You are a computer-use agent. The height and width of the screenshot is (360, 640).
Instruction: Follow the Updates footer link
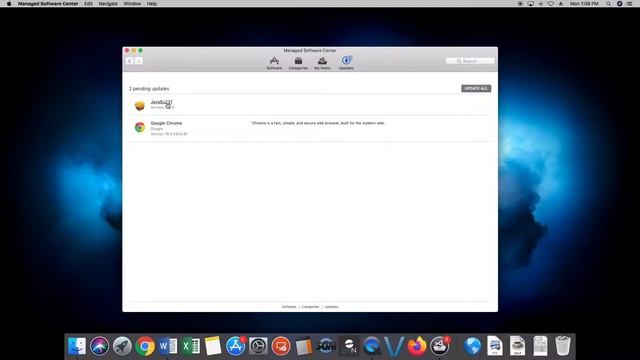[x=331, y=307]
